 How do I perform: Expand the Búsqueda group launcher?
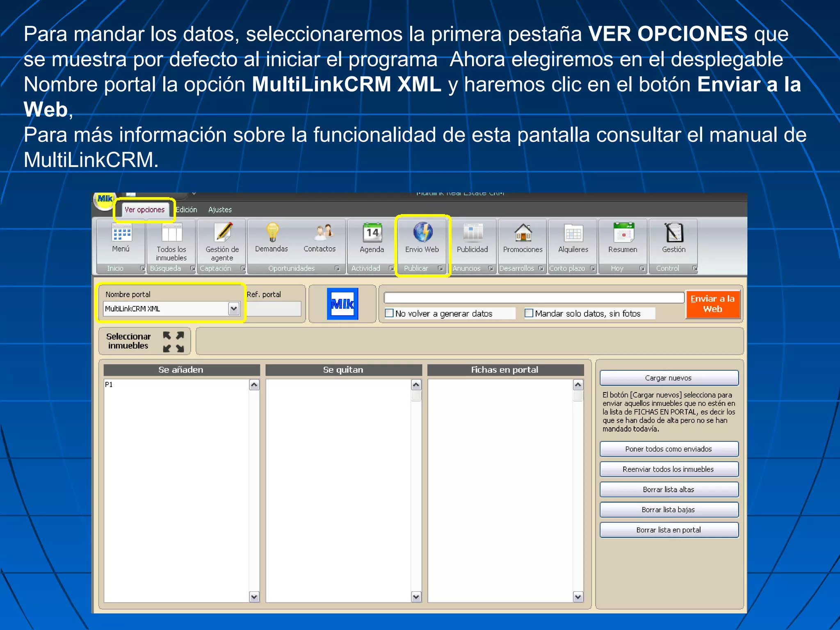click(x=193, y=268)
